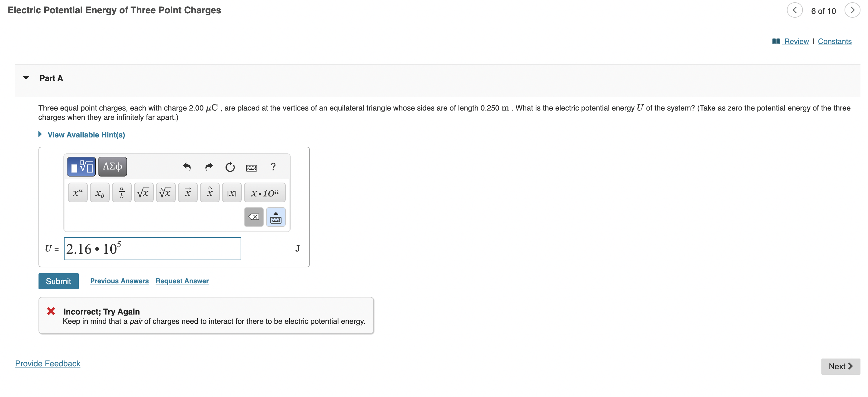
Task: Click the redo arrow button
Action: [208, 165]
